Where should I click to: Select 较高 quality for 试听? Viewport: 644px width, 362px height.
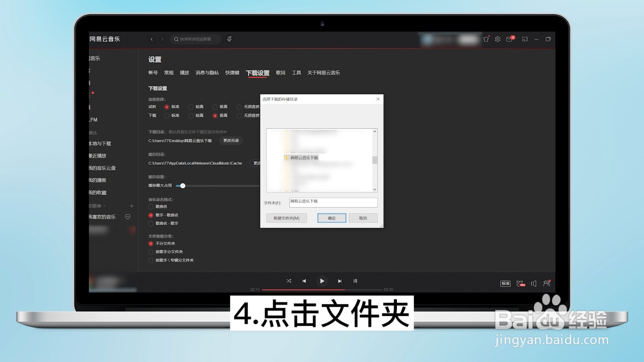pyautogui.click(x=191, y=107)
